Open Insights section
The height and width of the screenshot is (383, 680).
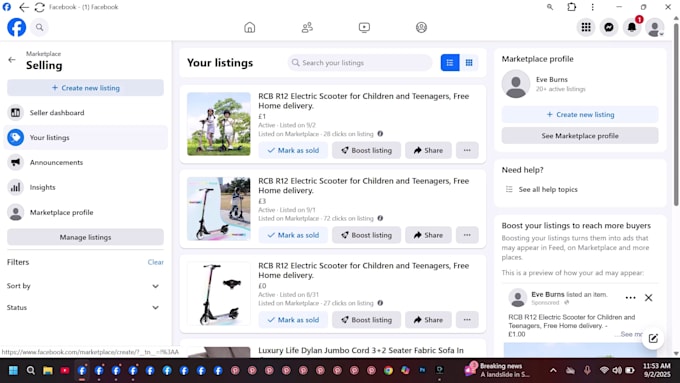click(x=85, y=187)
